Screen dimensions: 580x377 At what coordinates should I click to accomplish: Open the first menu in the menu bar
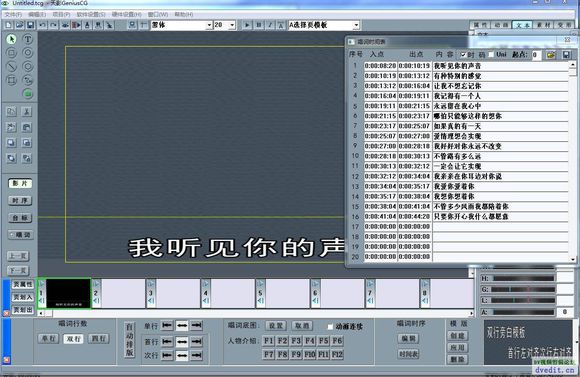coord(13,14)
